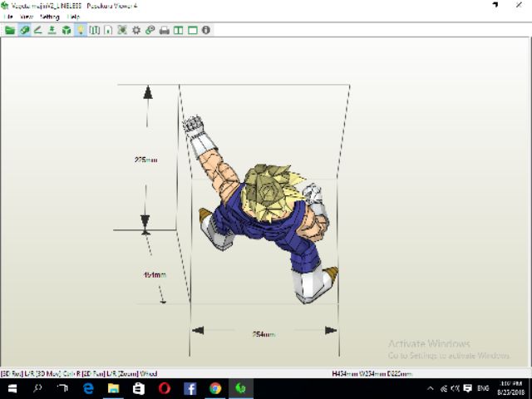Click the green fit-to-window icon
The width and height of the screenshot is (532, 399).
(122, 30)
